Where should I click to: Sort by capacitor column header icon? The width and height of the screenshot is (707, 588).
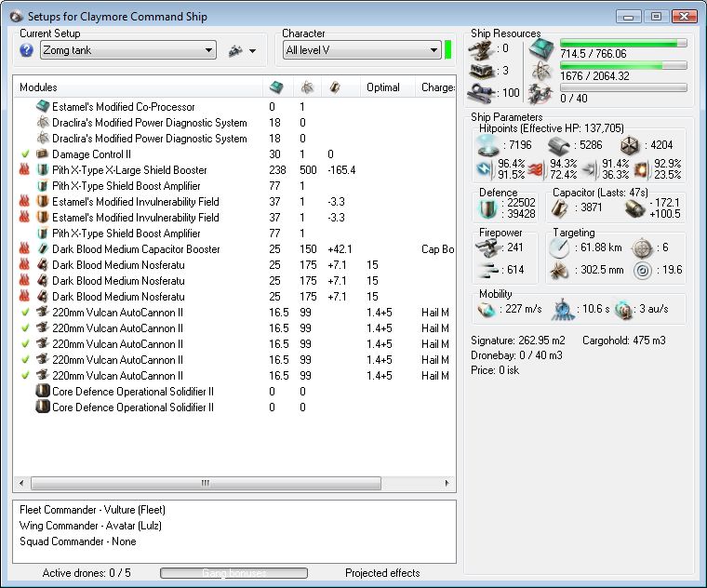(335, 87)
